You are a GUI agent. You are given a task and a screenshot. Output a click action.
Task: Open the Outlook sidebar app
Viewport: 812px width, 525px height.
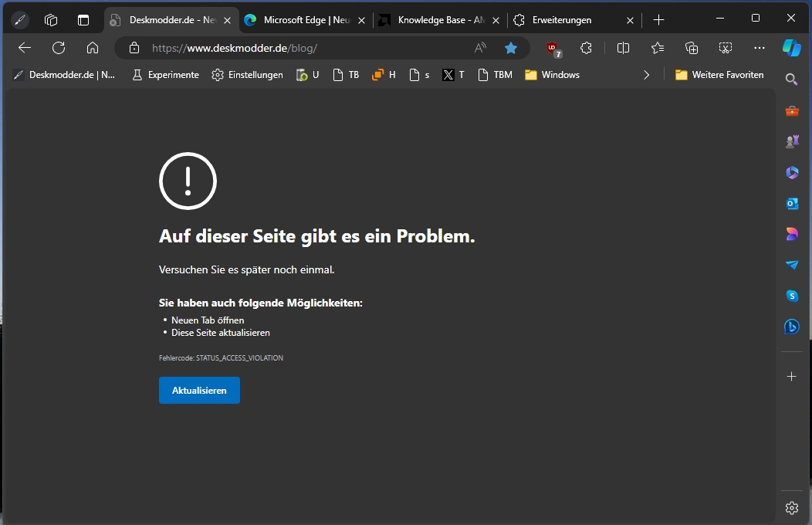click(791, 204)
